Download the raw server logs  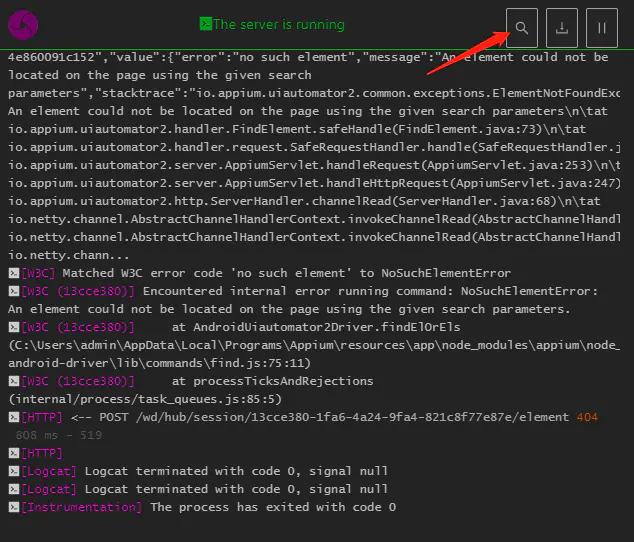coord(562,28)
